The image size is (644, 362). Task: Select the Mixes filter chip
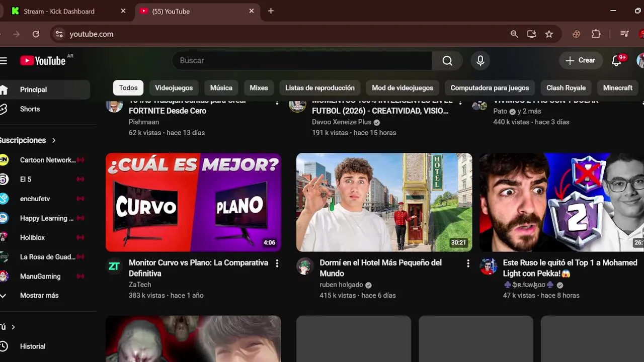pos(259,88)
